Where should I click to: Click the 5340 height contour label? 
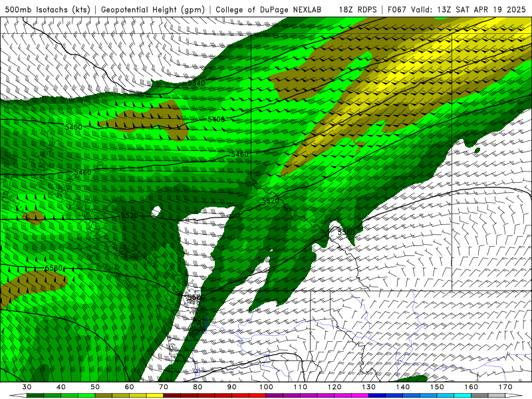point(196,83)
